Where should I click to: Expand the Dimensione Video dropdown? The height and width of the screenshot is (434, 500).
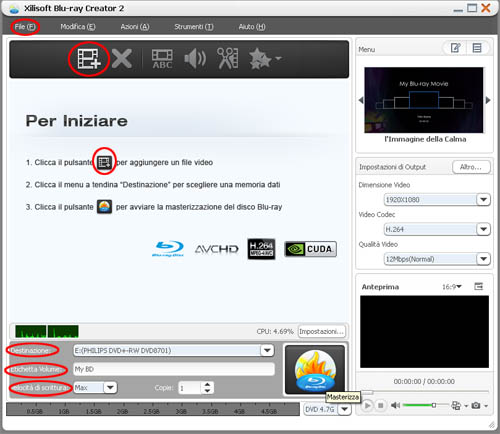pos(483,200)
